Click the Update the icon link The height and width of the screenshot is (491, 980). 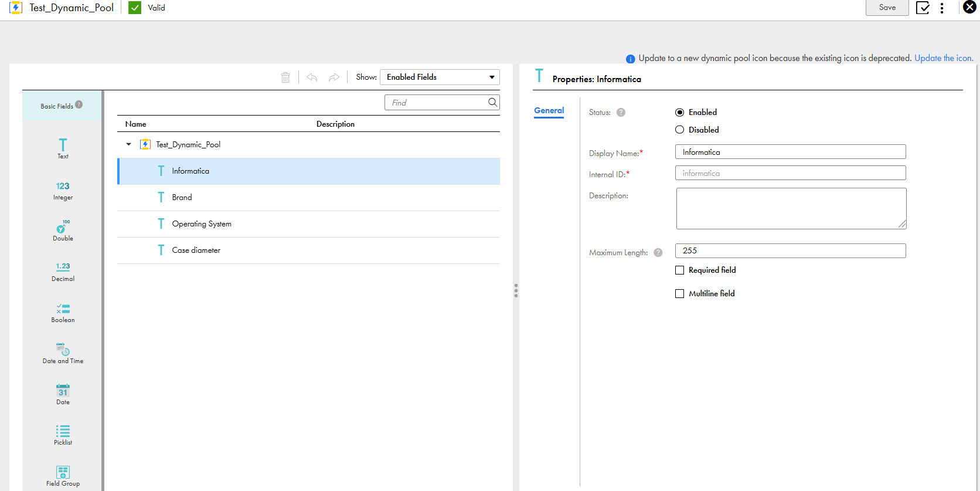point(944,58)
